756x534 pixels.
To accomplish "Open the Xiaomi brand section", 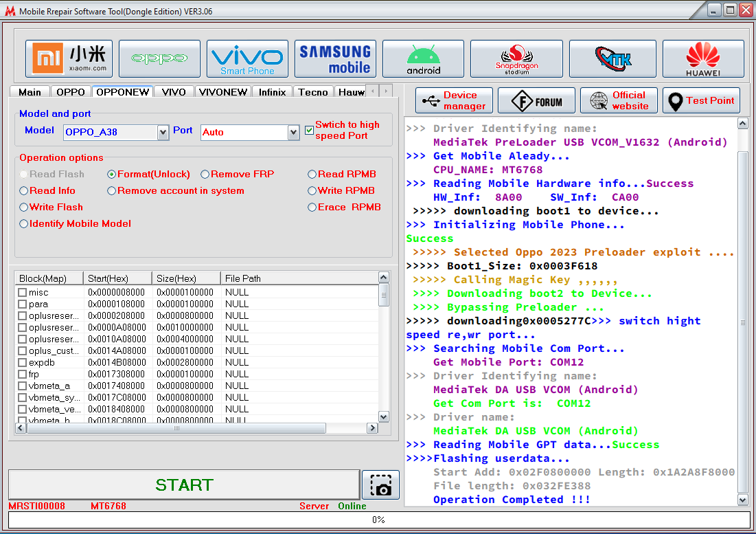I will [x=69, y=59].
